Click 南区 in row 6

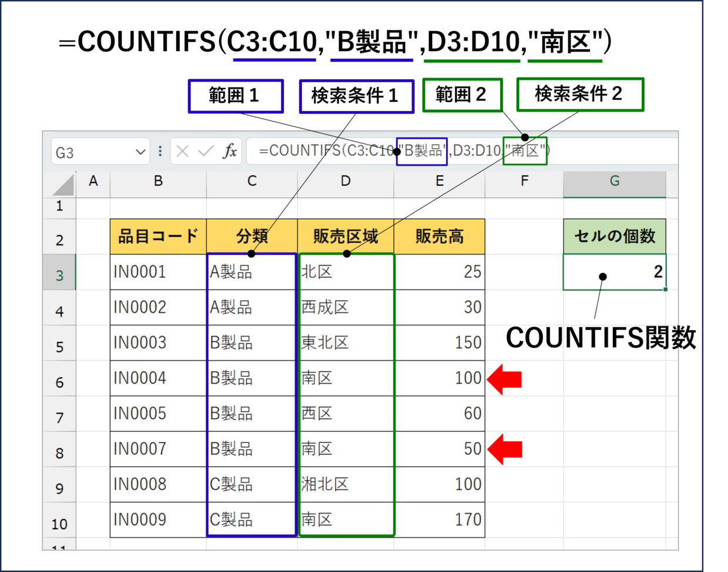[346, 378]
